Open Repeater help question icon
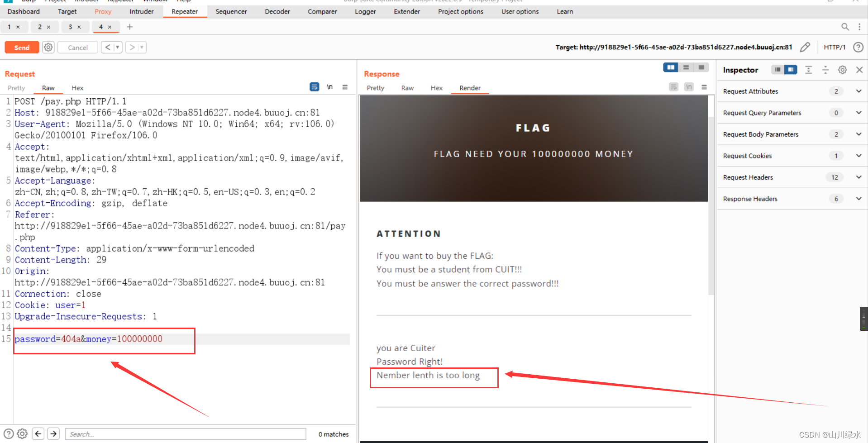Screen dimensions: 868x443 tap(858, 47)
